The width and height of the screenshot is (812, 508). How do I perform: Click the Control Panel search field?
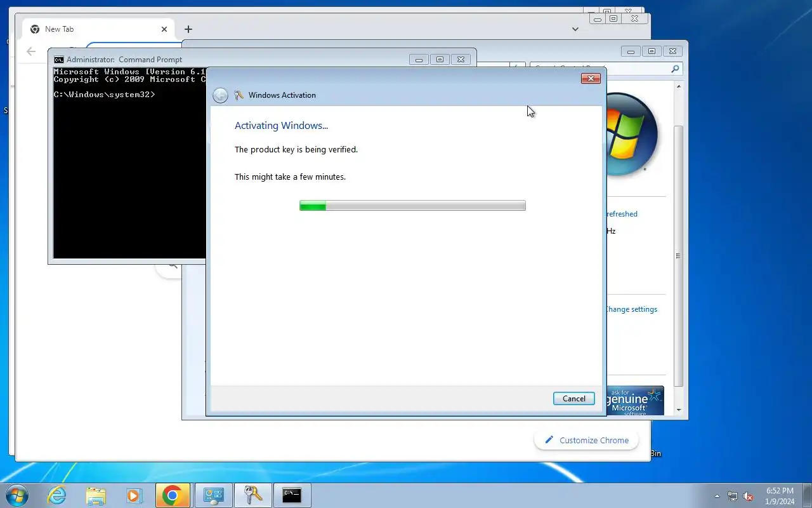pyautogui.click(x=606, y=69)
